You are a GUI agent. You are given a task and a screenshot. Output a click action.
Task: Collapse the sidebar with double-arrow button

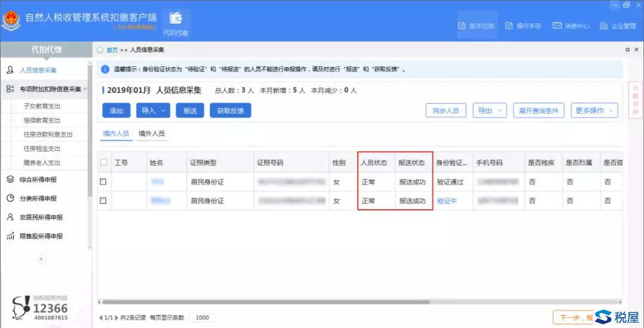[42, 259]
